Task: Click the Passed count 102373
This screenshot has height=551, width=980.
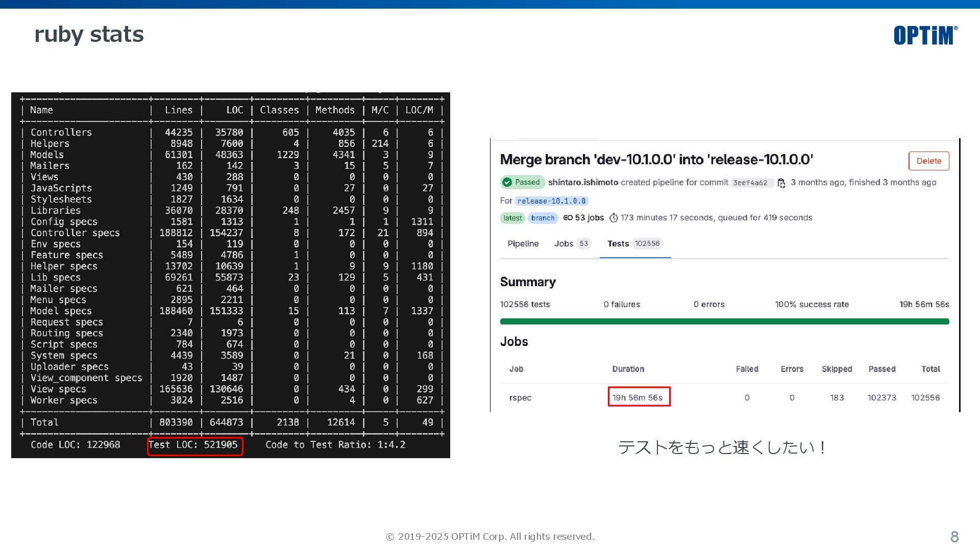Action: 881,397
